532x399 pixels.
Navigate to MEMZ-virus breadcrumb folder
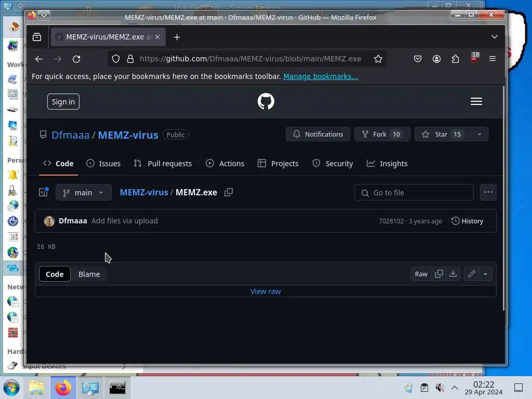[144, 192]
